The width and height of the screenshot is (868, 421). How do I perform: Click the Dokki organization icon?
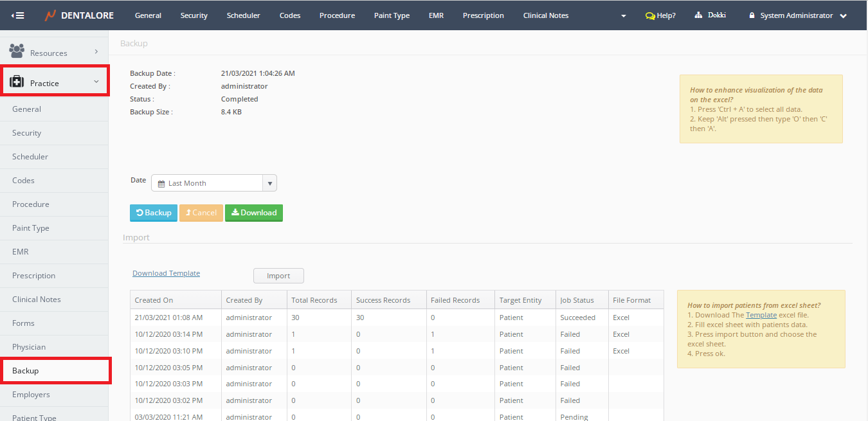point(699,15)
